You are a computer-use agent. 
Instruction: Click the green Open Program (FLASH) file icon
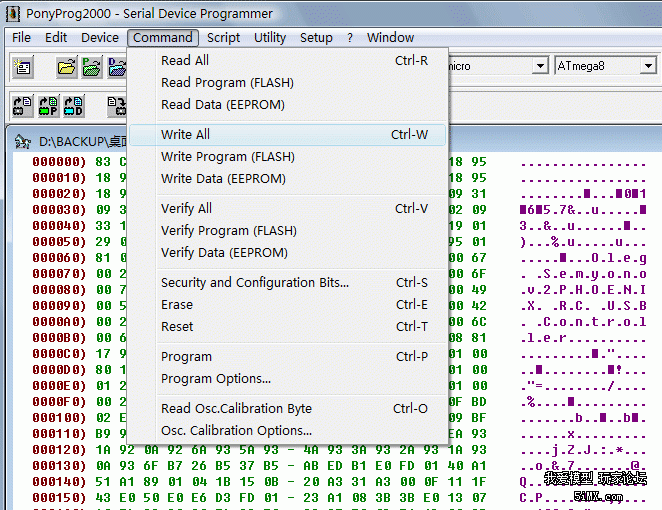pos(92,67)
